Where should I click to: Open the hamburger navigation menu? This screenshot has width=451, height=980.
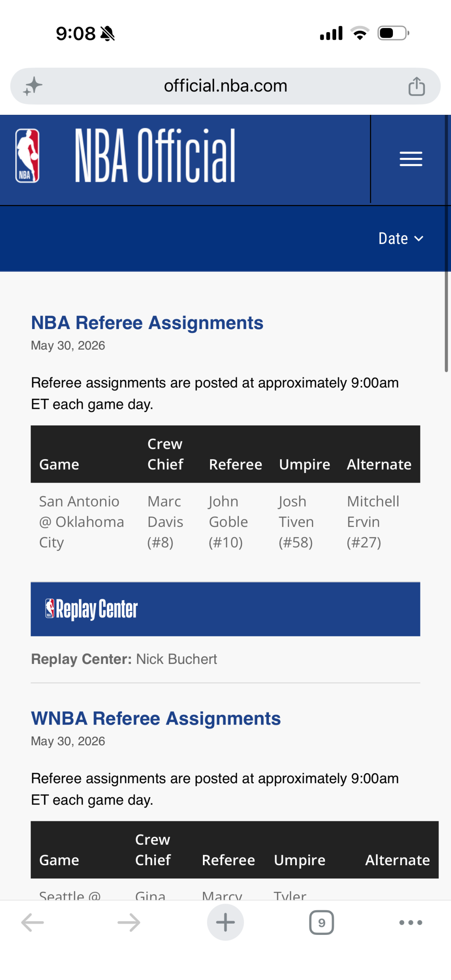coord(411,159)
